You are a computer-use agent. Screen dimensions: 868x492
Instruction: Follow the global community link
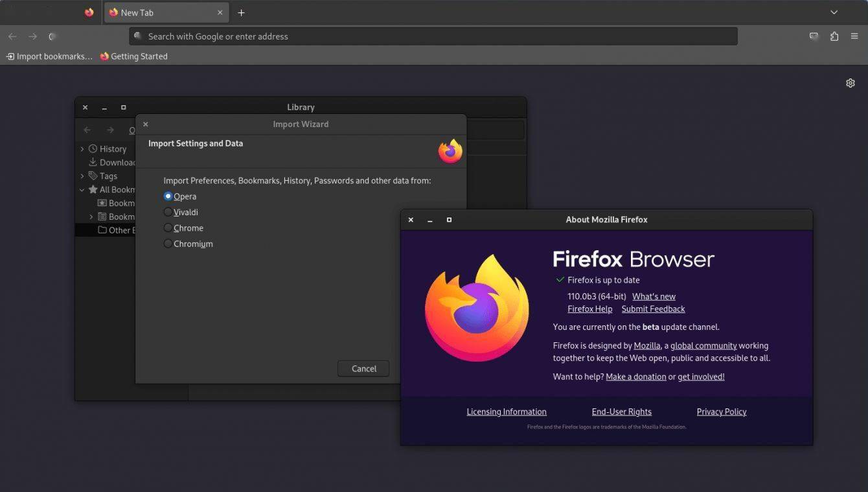click(x=703, y=346)
